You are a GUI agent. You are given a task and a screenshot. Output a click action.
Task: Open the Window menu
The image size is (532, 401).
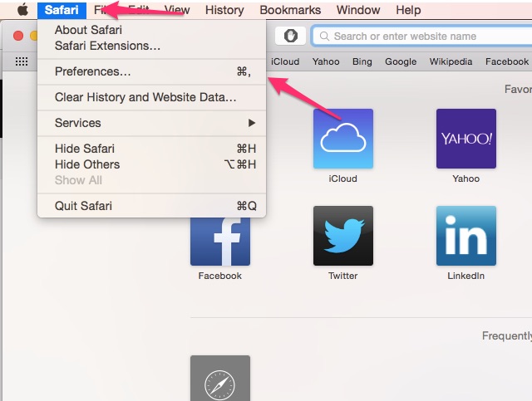(358, 10)
